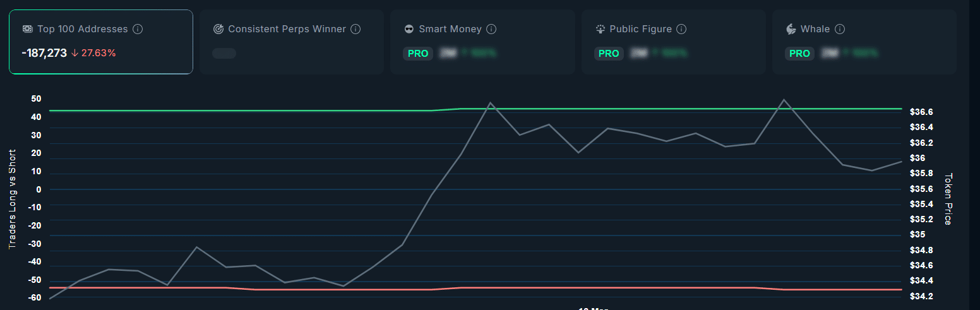
Task: Click the cash icon beside Top 100 Addresses
Action: (x=28, y=29)
